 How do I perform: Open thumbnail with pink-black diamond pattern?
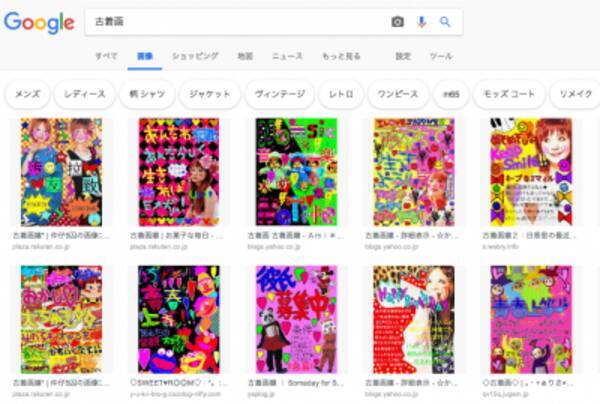pyautogui.click(x=179, y=172)
